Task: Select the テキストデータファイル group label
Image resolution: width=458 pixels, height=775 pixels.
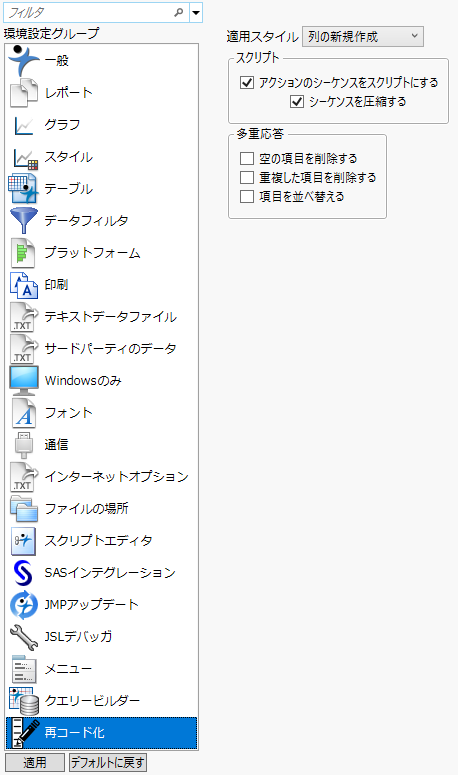Action: [x=111, y=317]
